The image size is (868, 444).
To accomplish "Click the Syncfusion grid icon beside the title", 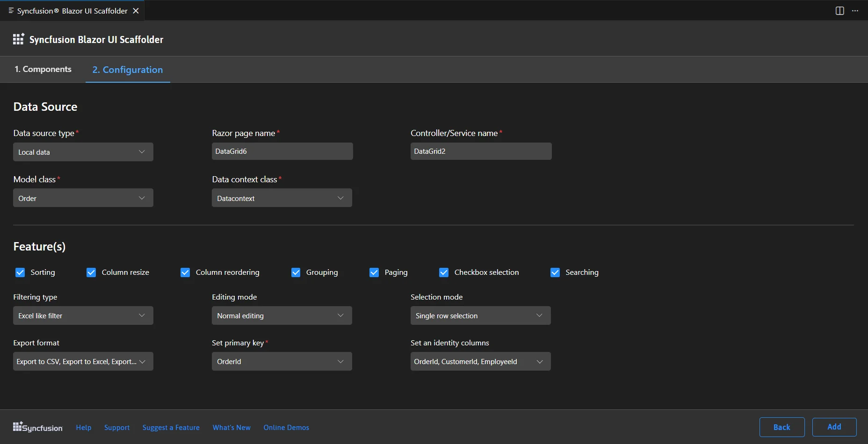I will pyautogui.click(x=18, y=39).
